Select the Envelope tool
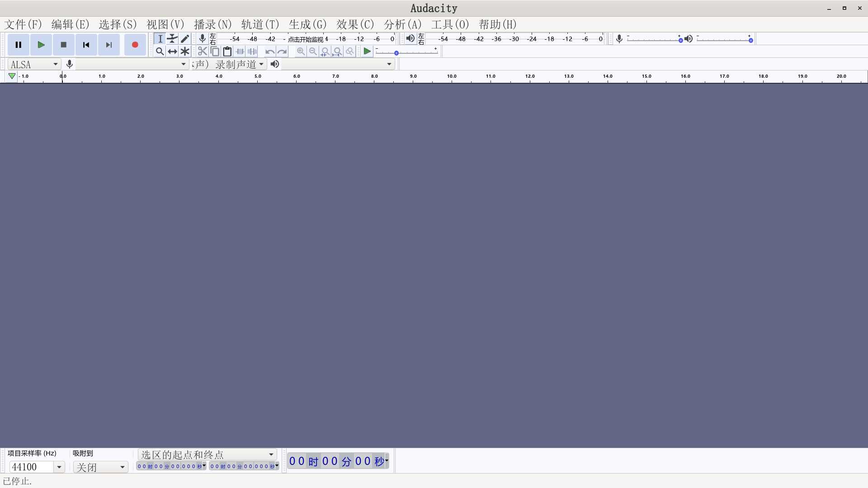Viewport: 868px width, 488px height. pos(172,39)
